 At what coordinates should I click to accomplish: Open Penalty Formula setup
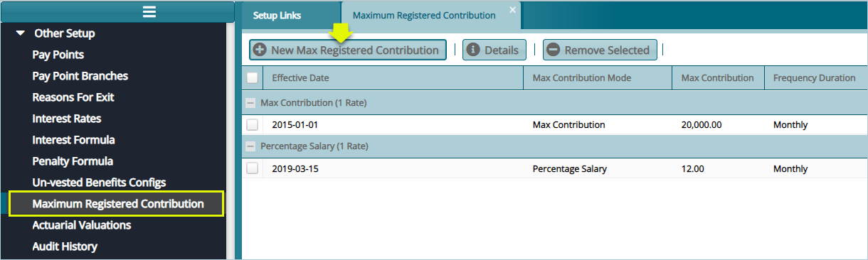point(73,161)
